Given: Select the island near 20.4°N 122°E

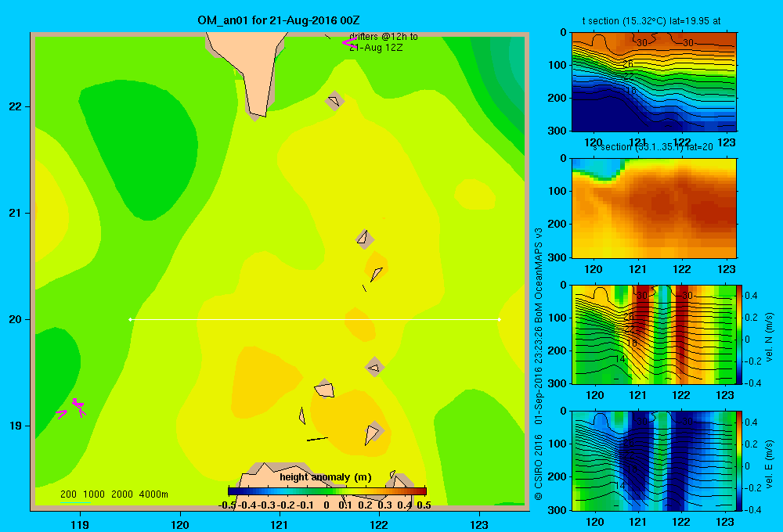Looking at the screenshot, I should 376,274.
